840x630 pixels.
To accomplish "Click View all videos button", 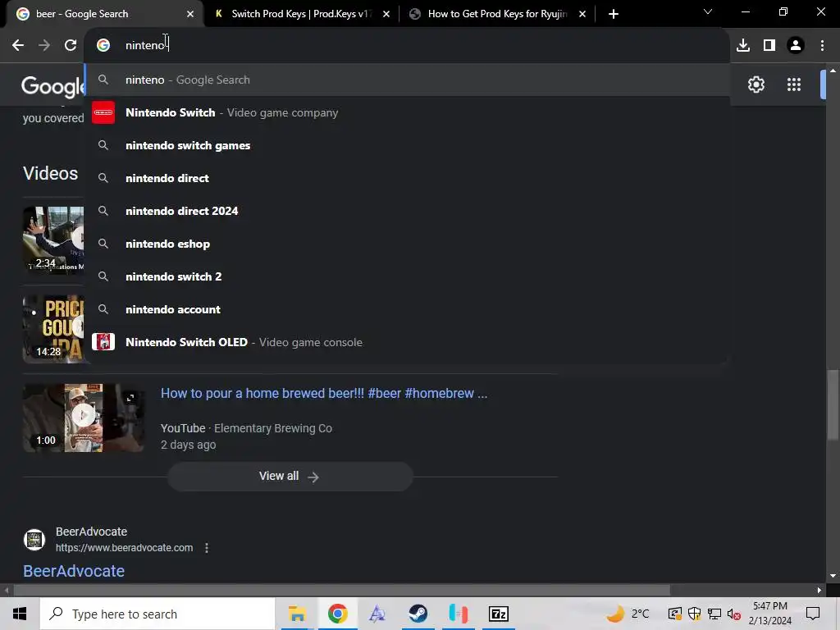I will pos(290,477).
